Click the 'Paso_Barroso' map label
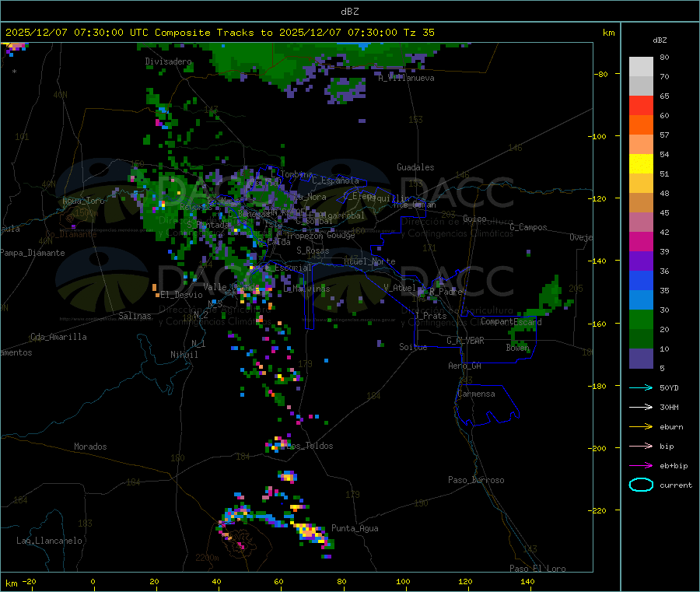Screen dimensions: 700x592 pos(476,481)
